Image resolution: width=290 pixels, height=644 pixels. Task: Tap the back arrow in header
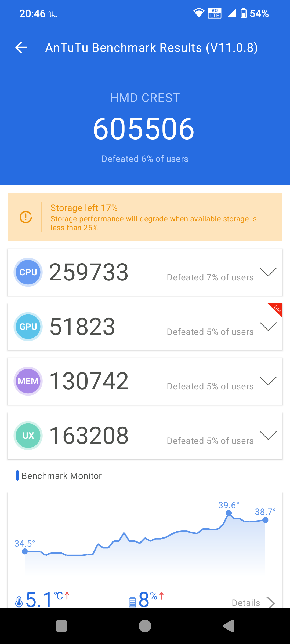tap(21, 47)
